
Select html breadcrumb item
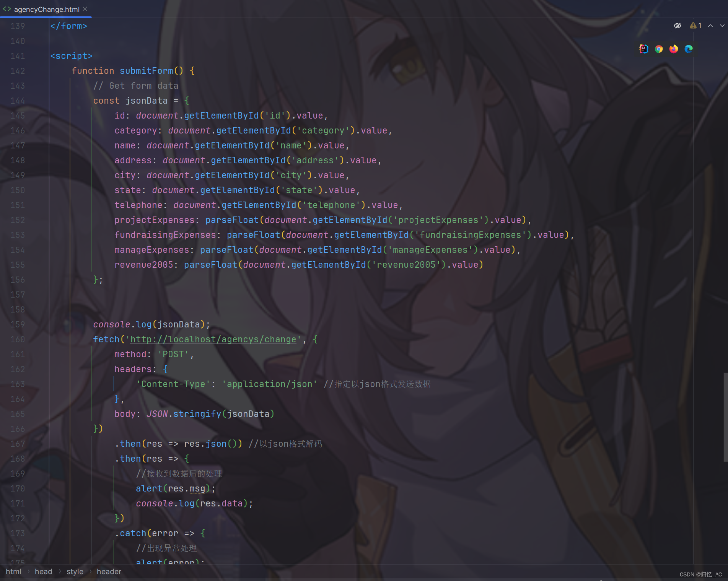(x=13, y=571)
